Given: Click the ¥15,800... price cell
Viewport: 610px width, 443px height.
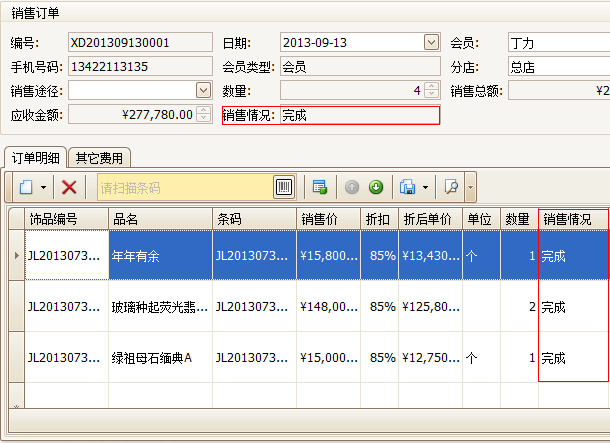Looking at the screenshot, I should point(328,256).
